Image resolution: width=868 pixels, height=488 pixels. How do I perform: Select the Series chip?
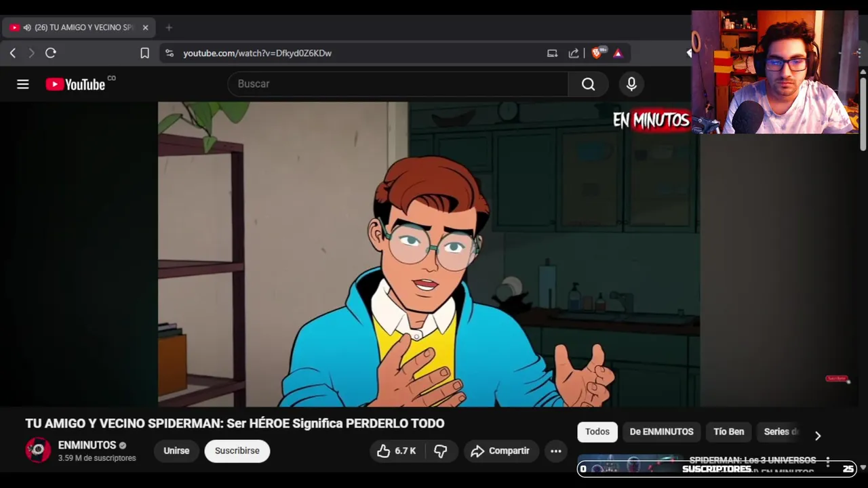pyautogui.click(x=781, y=432)
